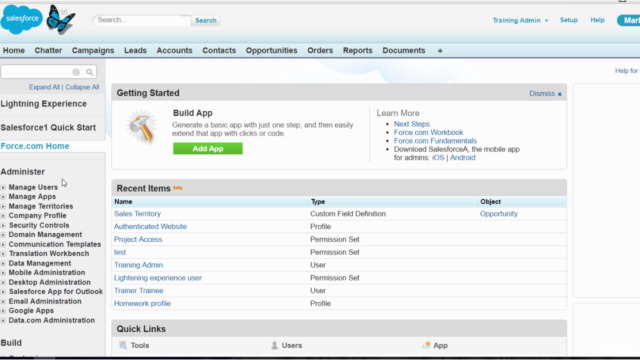This screenshot has height=360, width=640.
Task: Click the hammer Build App icon
Action: tap(141, 127)
